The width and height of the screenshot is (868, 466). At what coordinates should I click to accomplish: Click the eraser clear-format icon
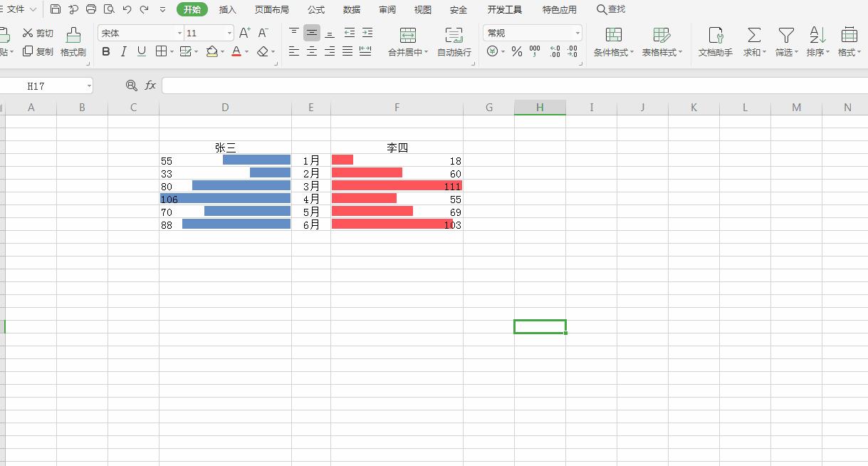[x=263, y=51]
